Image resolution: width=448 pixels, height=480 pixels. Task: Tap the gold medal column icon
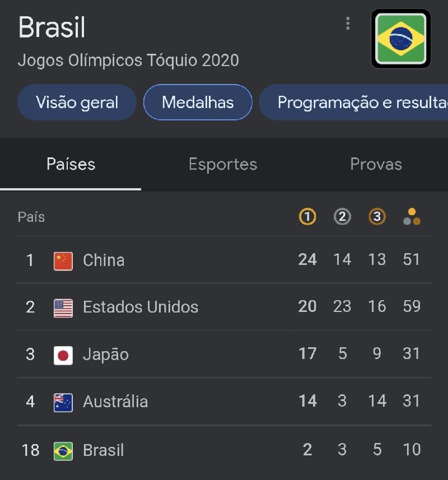[x=307, y=217]
